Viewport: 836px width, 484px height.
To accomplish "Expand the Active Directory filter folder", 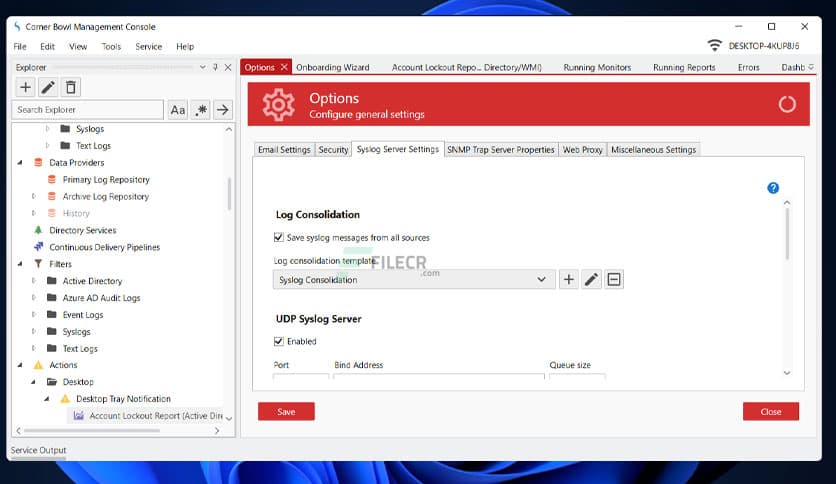I will (34, 281).
